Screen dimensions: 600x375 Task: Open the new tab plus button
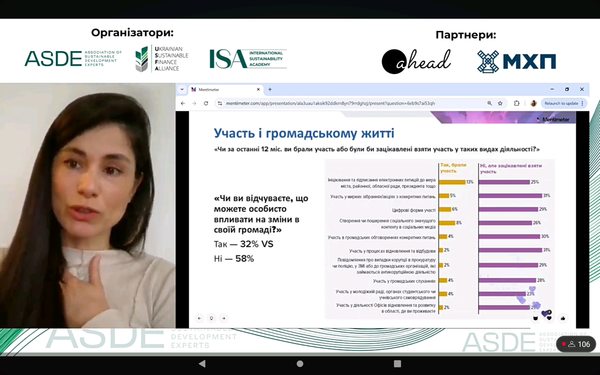click(x=270, y=90)
